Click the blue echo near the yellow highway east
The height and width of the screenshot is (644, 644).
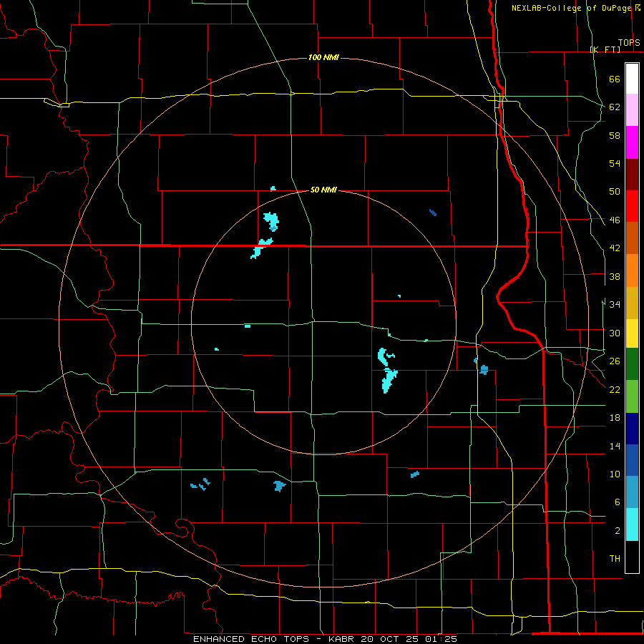click(484, 369)
